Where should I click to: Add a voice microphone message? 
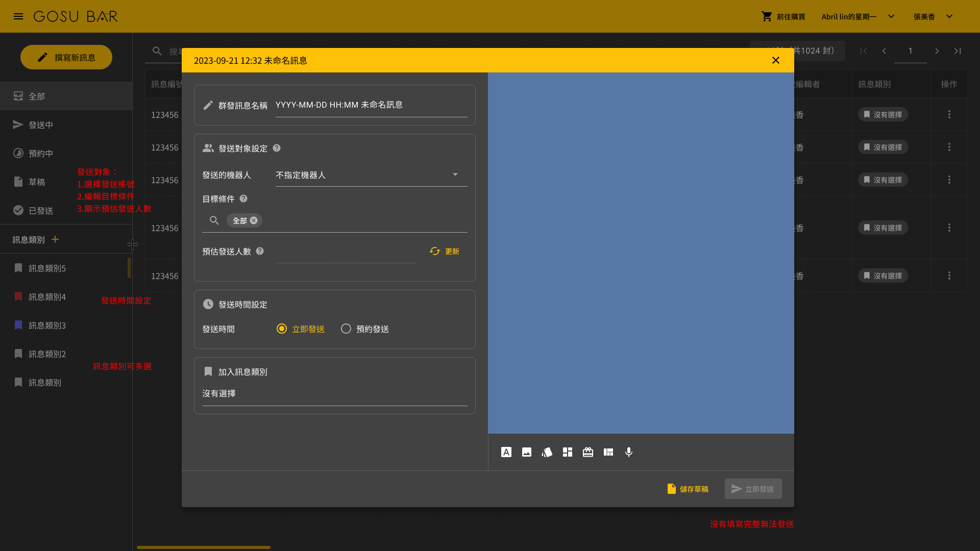pyautogui.click(x=629, y=452)
